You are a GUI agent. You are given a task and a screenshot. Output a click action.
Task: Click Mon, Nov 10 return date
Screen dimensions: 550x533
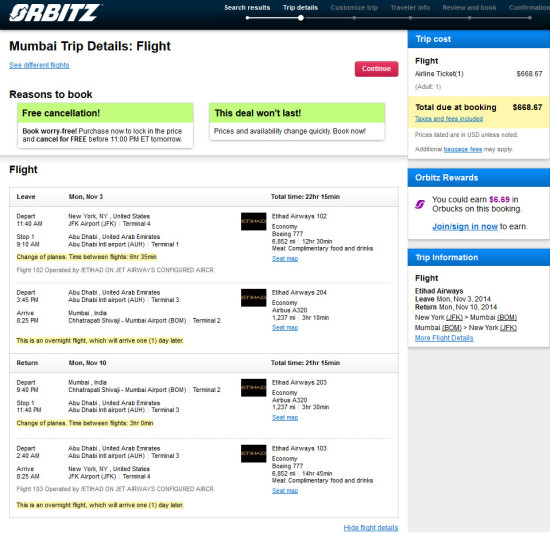[87, 363]
